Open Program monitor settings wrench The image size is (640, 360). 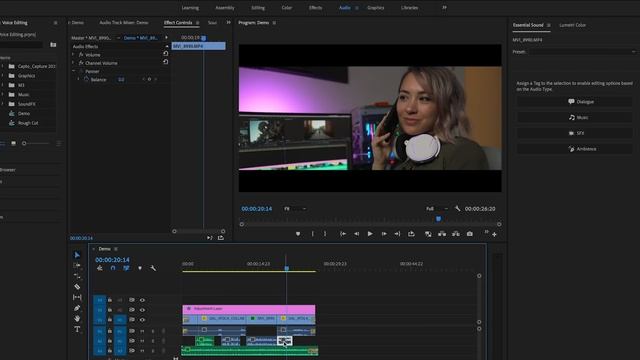[x=457, y=209]
